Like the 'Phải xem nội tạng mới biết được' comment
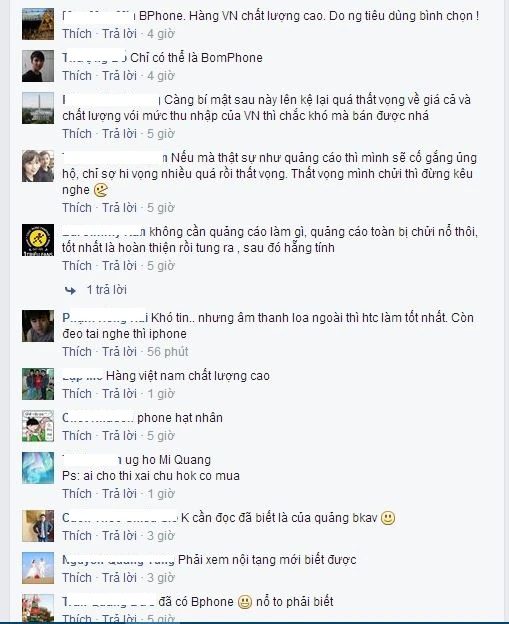 point(77,577)
